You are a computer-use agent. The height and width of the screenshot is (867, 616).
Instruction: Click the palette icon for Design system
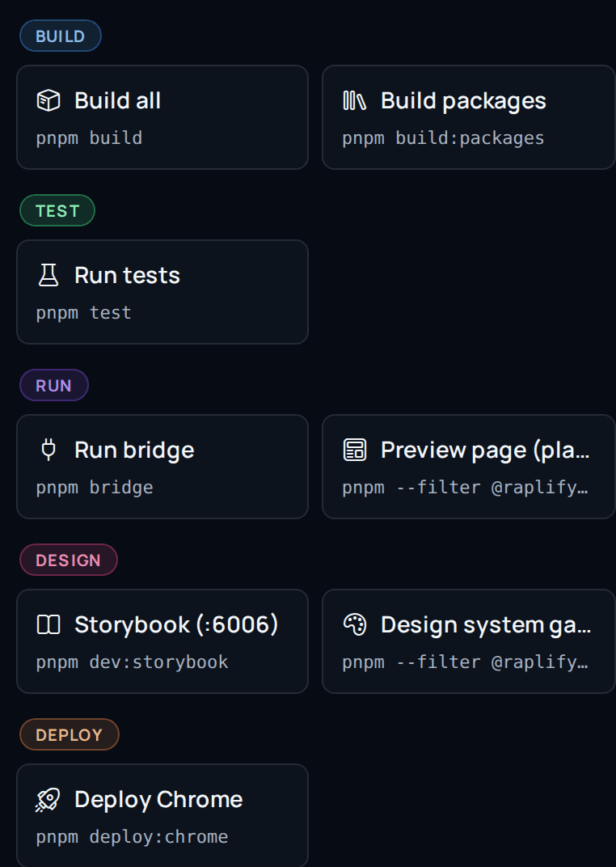[354, 625]
